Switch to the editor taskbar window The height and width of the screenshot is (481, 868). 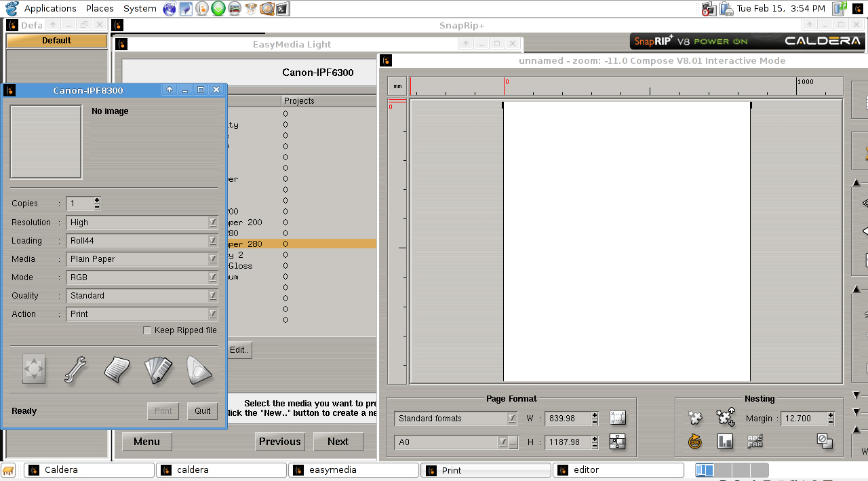pos(618,469)
